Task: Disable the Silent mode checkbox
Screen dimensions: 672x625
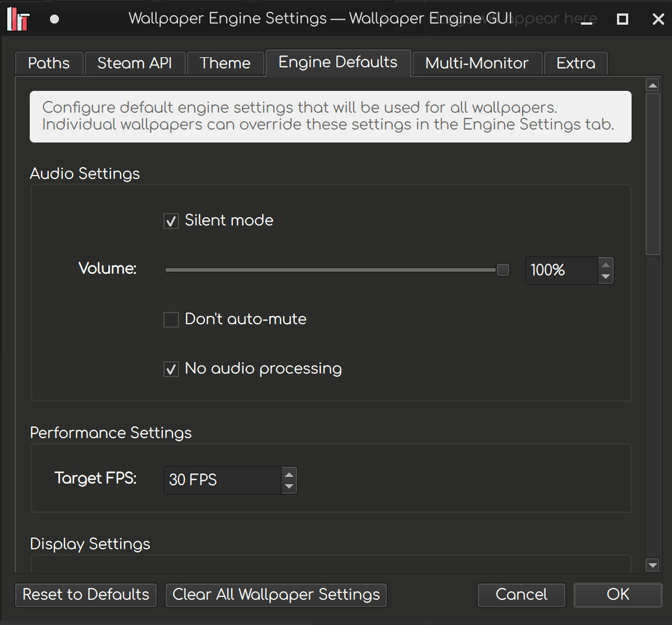Action: [x=171, y=221]
